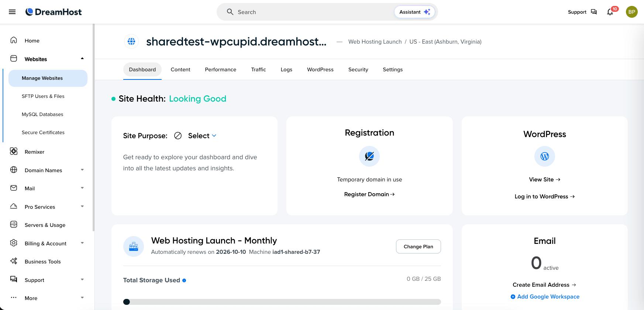Click the Mail envelope icon

pyautogui.click(x=14, y=188)
